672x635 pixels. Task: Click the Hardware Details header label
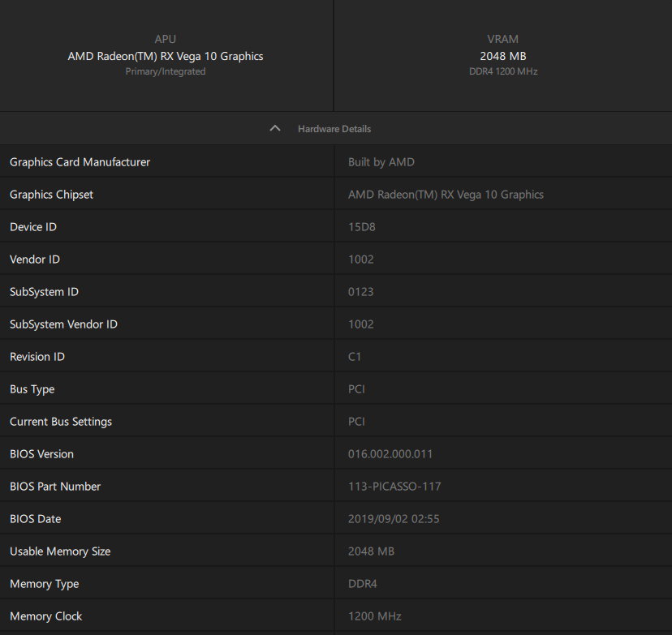coord(334,129)
